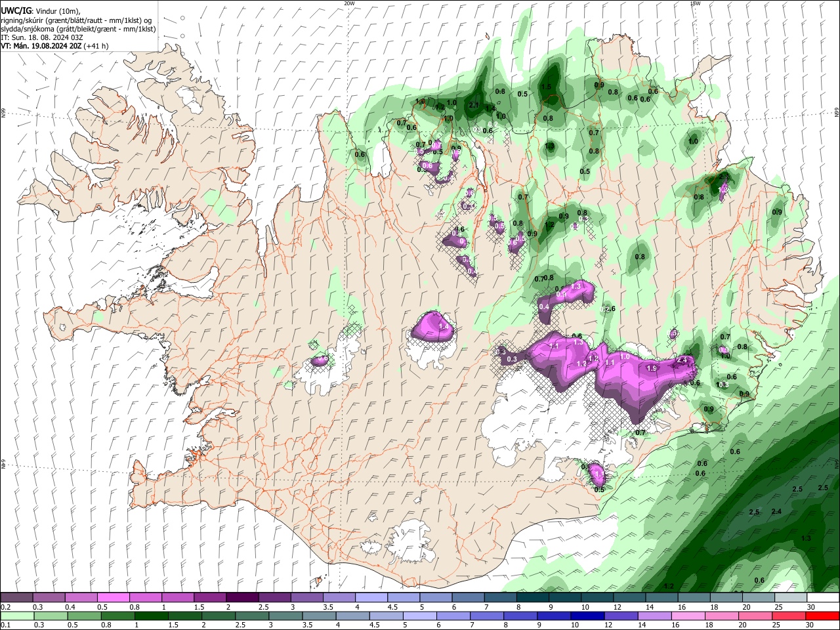This screenshot has width=840, height=630.
Task: Pick the navy blue 10 swatch in the lower legend row
Action: coord(587,616)
